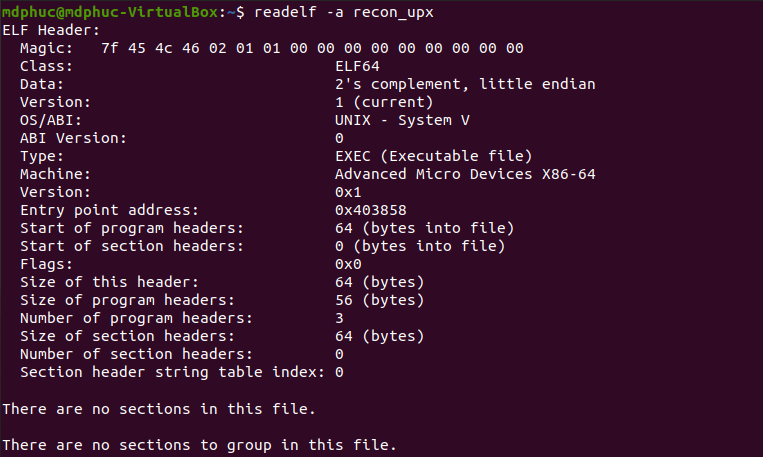Click the Section header string table index label
The image size is (763, 457).
click(172, 372)
